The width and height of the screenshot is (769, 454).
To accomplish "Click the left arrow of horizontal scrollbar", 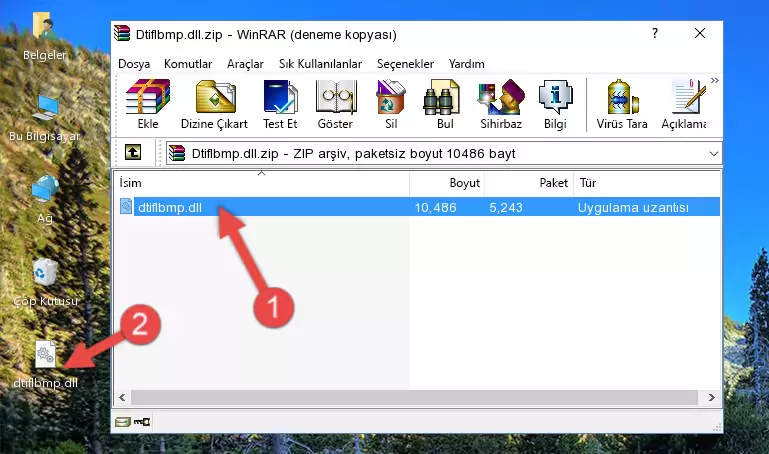I will pos(123,398).
